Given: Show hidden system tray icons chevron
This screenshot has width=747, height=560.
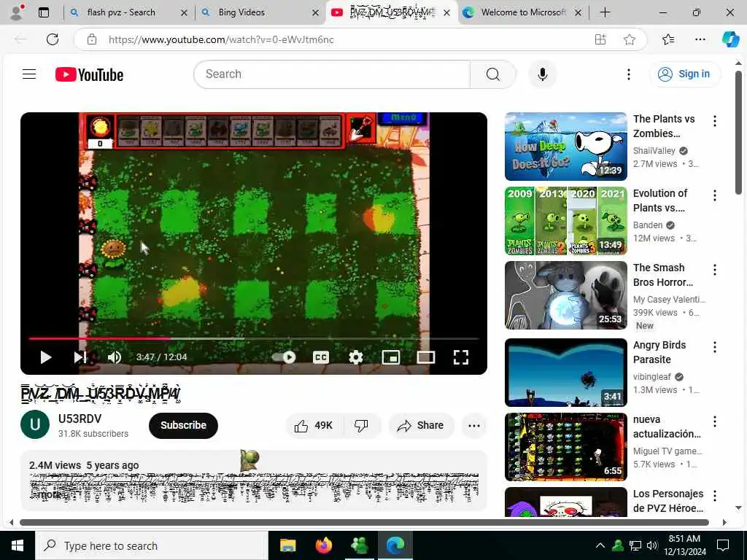Looking at the screenshot, I should coord(600,545).
